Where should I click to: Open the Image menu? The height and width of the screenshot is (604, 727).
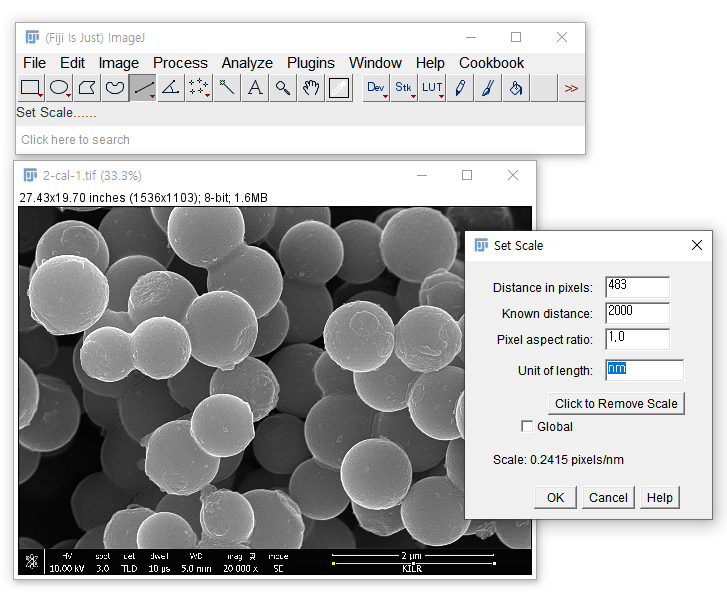point(119,63)
